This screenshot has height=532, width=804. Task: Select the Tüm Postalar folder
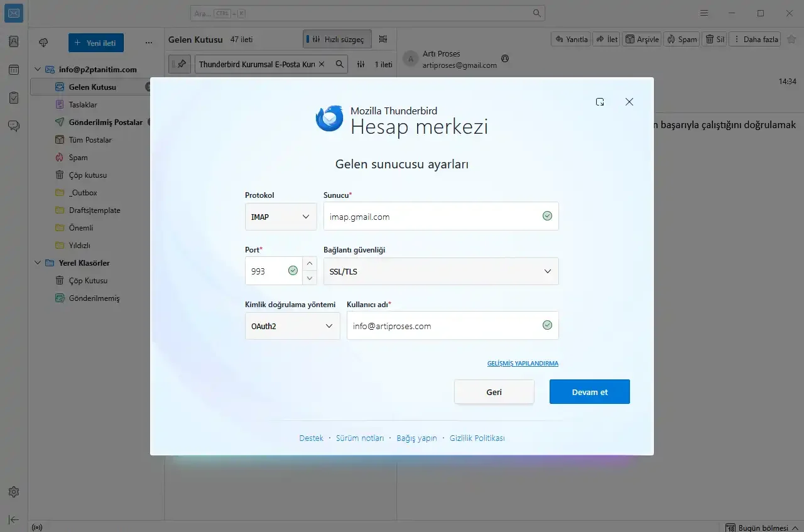click(x=91, y=140)
